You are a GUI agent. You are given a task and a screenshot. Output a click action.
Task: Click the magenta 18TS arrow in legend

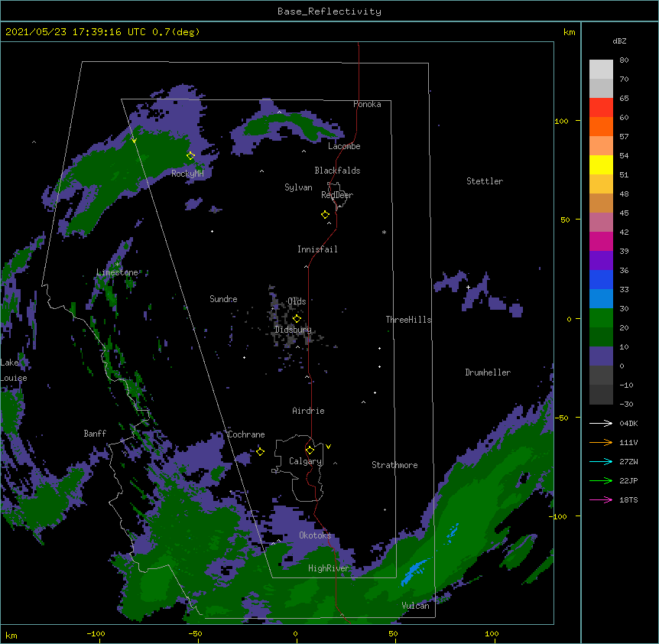click(x=601, y=499)
